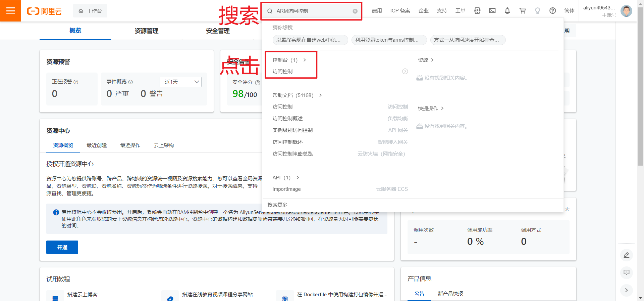Click the 0 警告 event count
Screen dimensions: 644x301
click(152, 94)
